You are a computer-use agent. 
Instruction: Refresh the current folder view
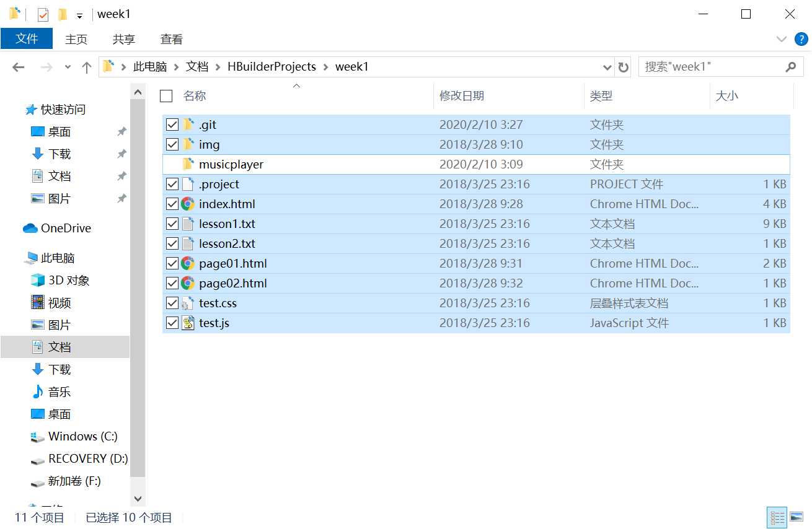tap(624, 67)
